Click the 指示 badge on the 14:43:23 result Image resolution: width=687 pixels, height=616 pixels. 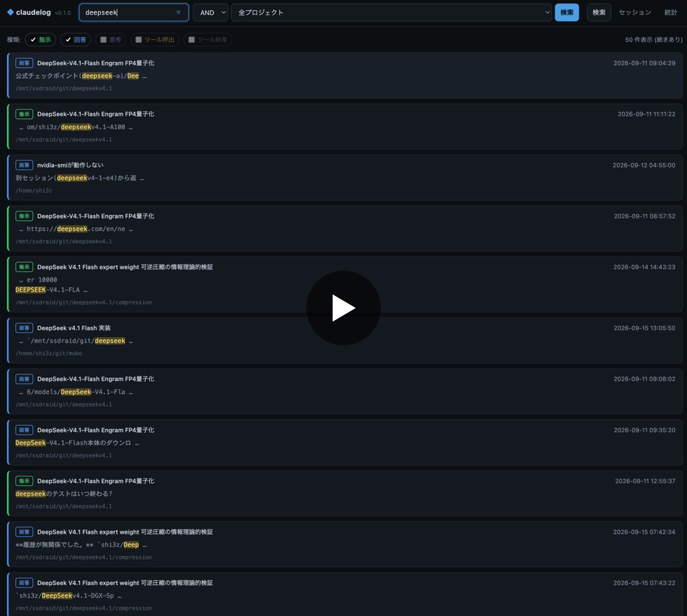tap(24, 267)
